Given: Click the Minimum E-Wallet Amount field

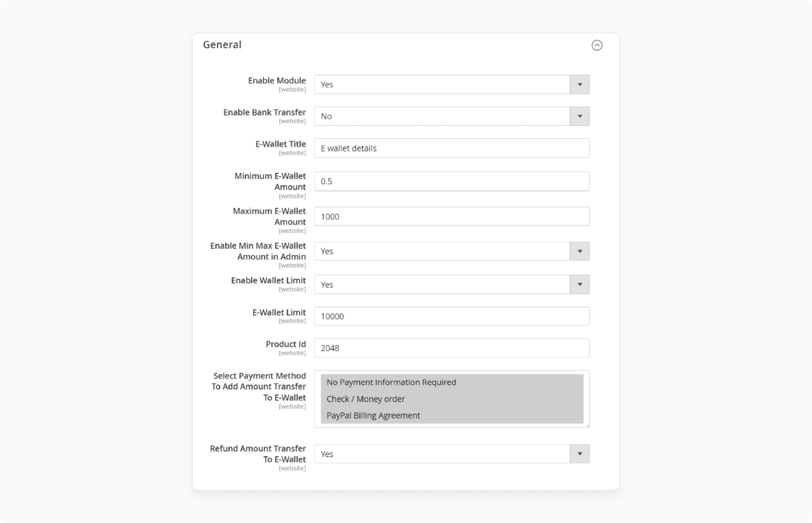Looking at the screenshot, I should (x=452, y=181).
